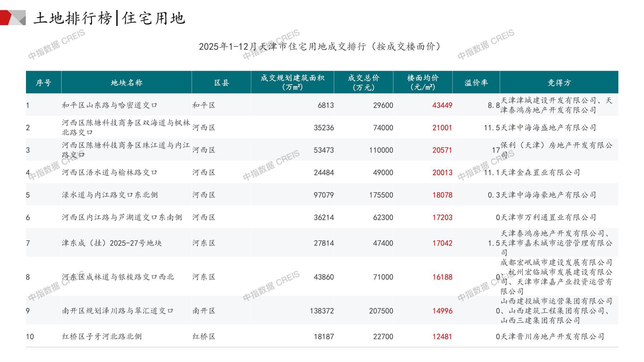Select the total price cell 110000
The height and width of the screenshot is (362, 644).
(381, 150)
